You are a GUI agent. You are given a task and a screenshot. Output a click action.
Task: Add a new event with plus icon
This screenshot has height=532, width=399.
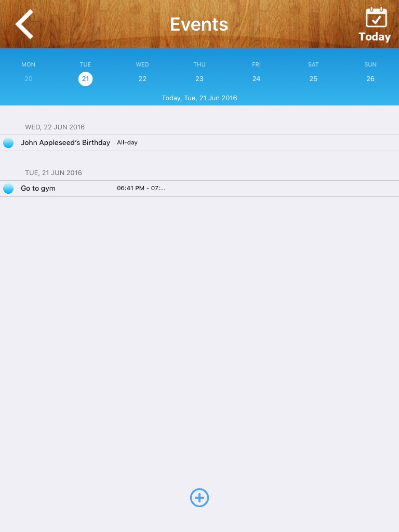coord(199,498)
